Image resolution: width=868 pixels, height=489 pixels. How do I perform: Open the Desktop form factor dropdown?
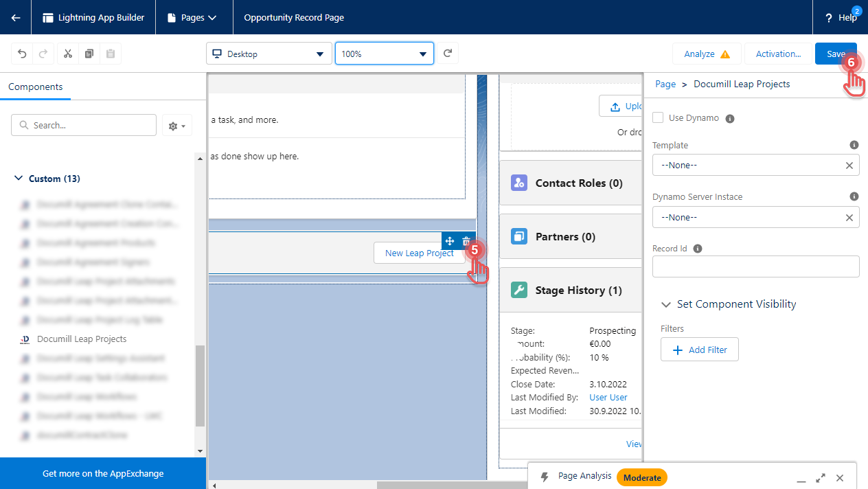269,53
